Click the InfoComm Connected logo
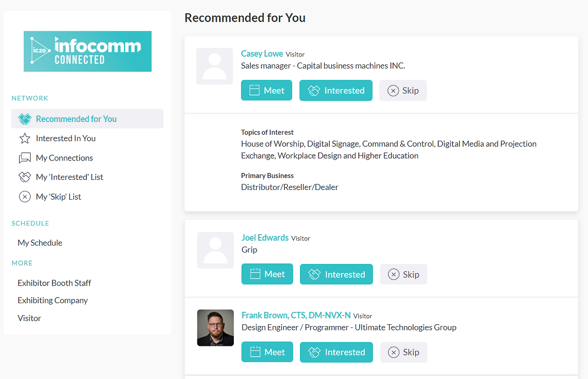Screen dimensions: 588x379 (x=87, y=52)
